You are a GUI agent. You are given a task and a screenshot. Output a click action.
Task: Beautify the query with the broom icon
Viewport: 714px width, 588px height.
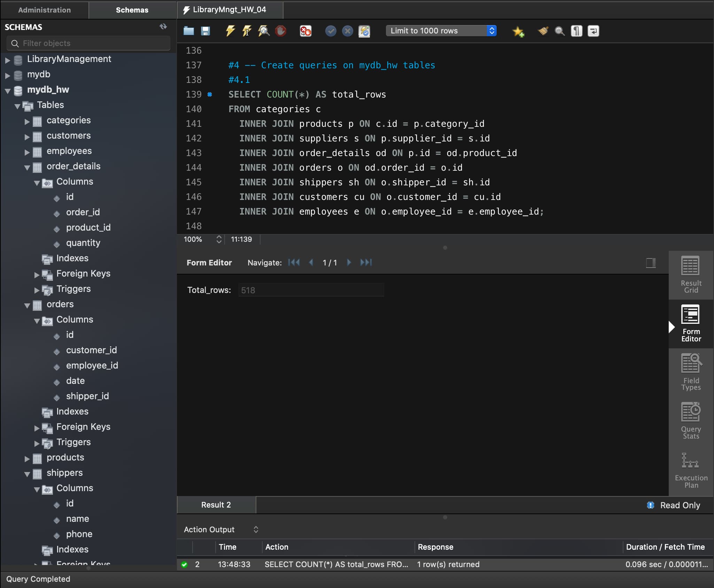click(543, 31)
